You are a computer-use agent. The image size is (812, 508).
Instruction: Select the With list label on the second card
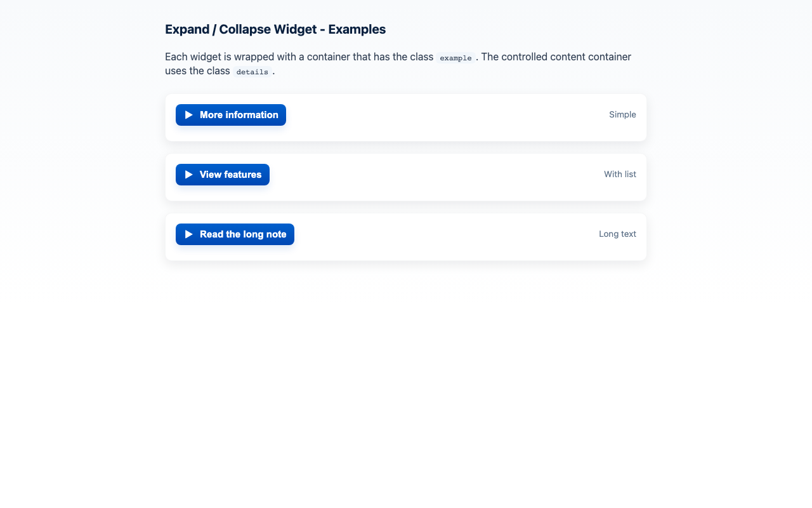(620, 174)
